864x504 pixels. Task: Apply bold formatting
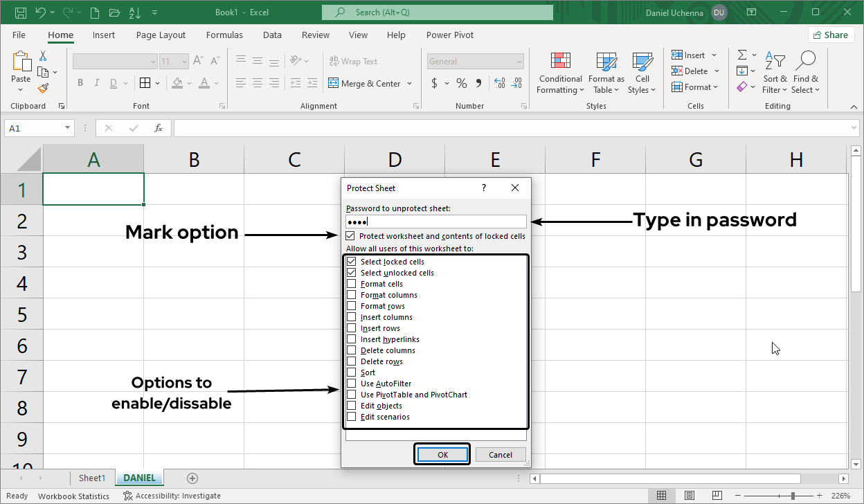tap(80, 82)
